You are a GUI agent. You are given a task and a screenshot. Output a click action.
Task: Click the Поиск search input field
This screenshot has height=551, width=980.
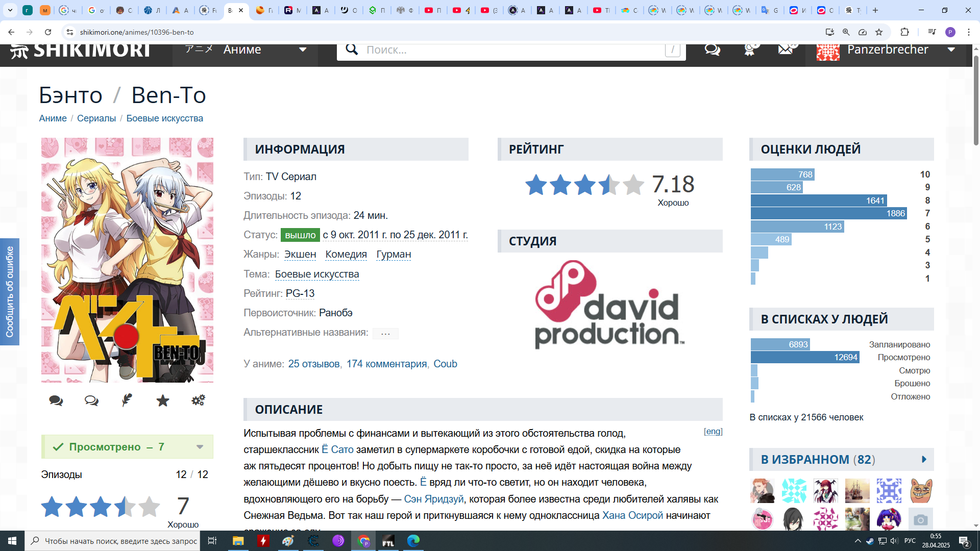click(x=510, y=50)
